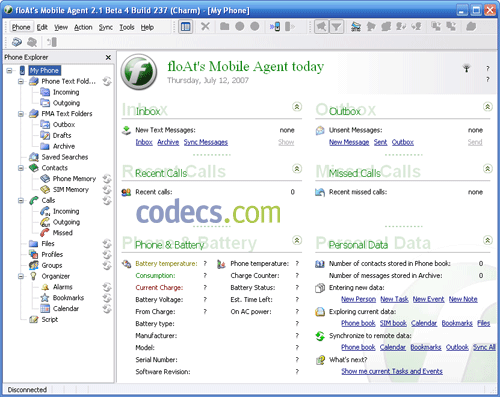
Task: Select Alarms under Organizer
Action: [63, 287]
